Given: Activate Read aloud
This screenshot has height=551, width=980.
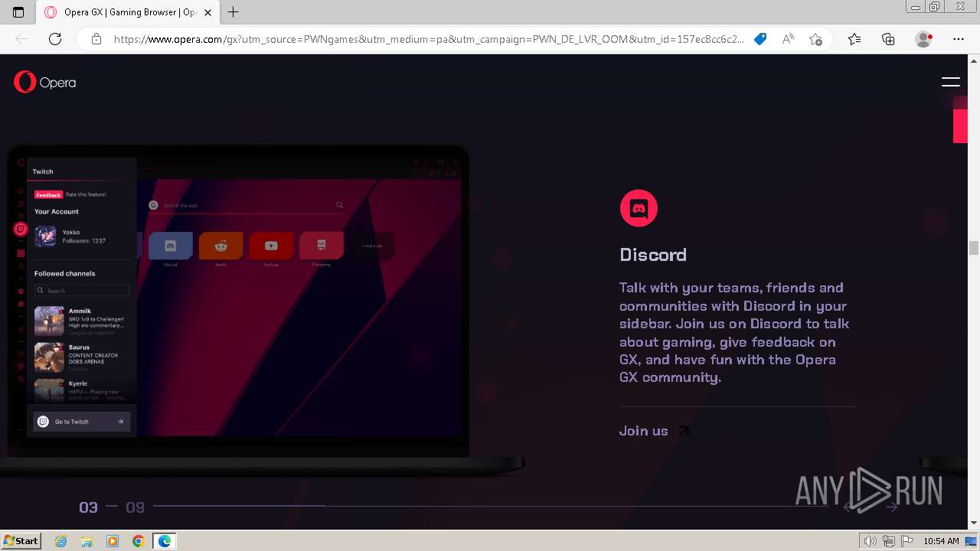Looking at the screenshot, I should 788,39.
